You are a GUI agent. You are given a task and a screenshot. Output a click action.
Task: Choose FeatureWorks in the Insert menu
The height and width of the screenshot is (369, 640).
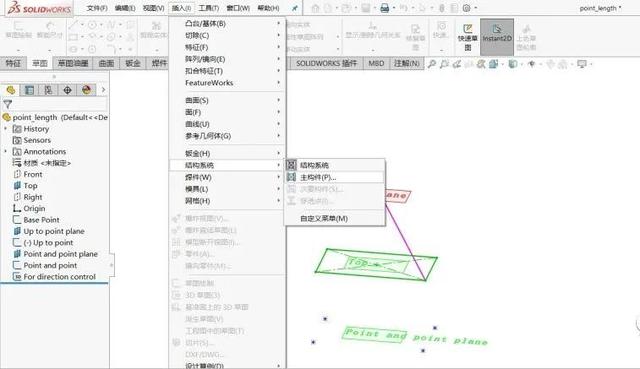[227, 83]
